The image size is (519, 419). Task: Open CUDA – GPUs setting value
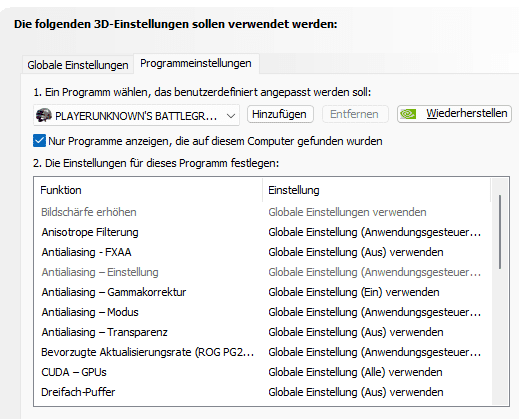pyautogui.click(x=355, y=372)
